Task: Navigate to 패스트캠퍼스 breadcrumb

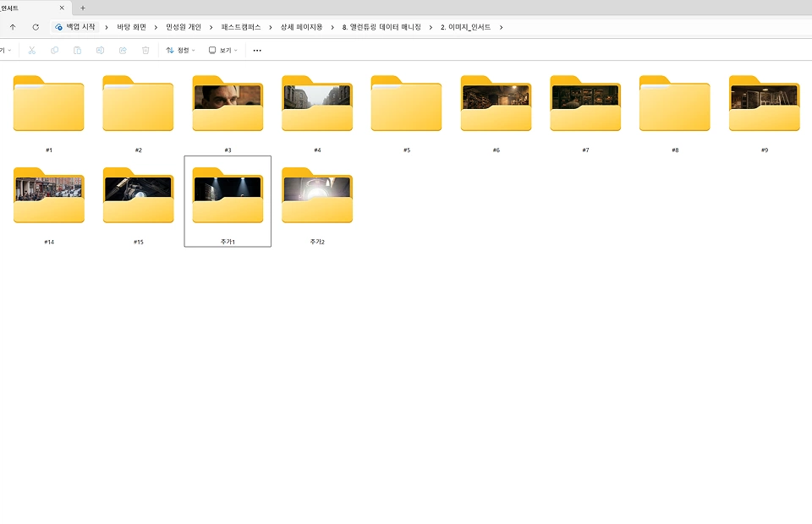Action: (241, 27)
